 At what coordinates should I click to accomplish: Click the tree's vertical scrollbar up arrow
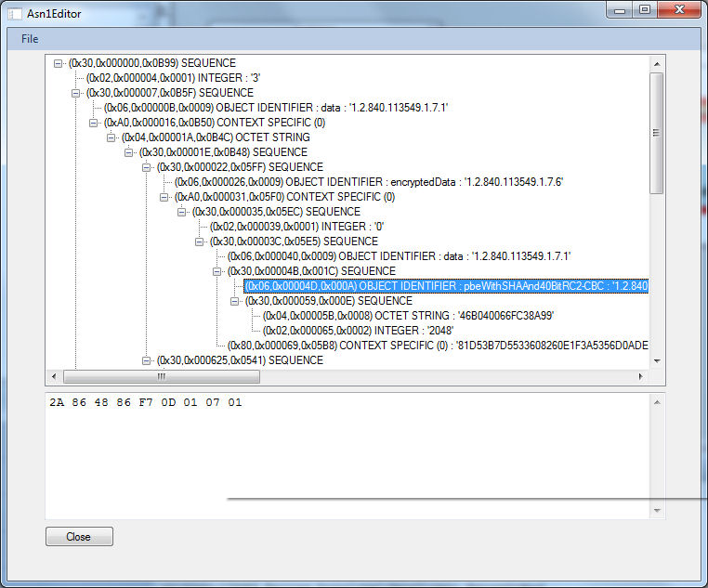point(657,63)
